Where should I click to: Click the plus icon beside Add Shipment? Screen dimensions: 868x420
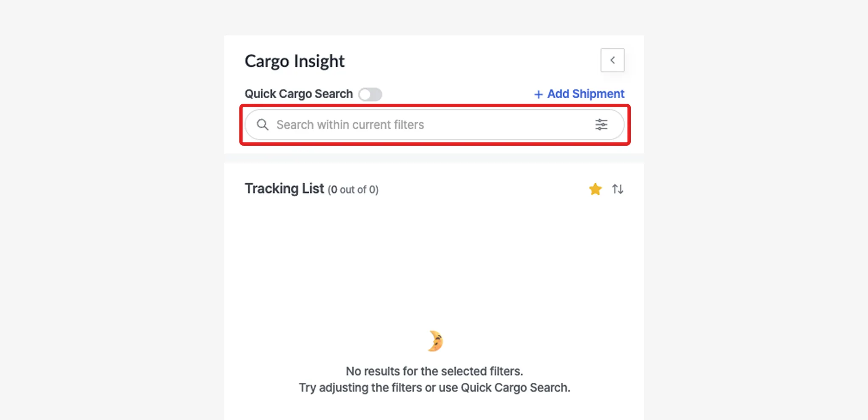pyautogui.click(x=538, y=94)
